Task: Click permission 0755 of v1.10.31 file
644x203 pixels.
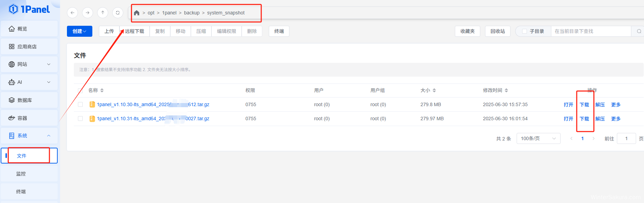Action: (x=251, y=119)
